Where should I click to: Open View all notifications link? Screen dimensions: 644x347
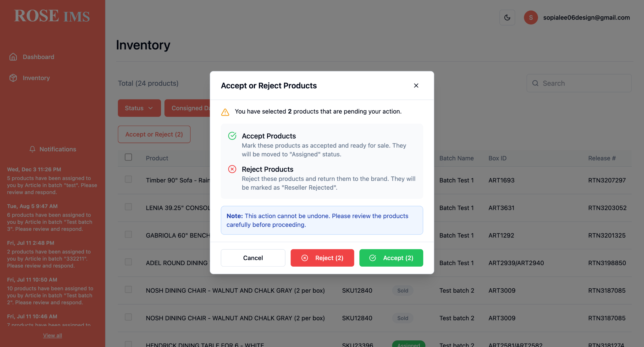pos(52,335)
